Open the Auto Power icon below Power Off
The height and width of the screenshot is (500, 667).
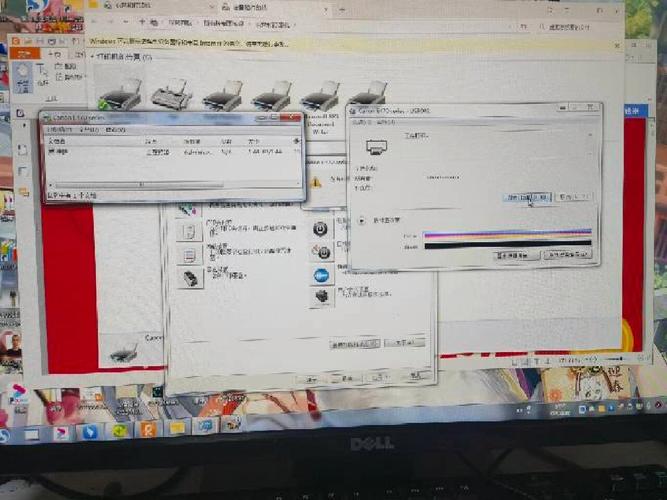point(320,251)
